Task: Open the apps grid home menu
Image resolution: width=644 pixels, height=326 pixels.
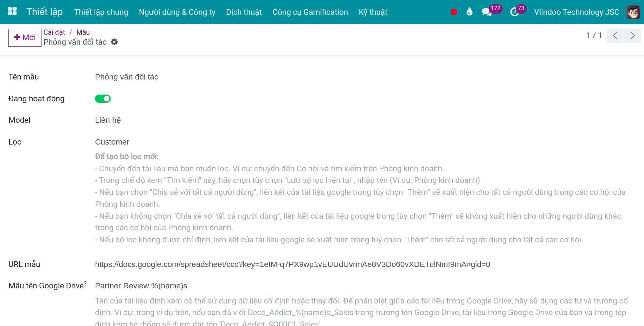Action: pos(12,12)
